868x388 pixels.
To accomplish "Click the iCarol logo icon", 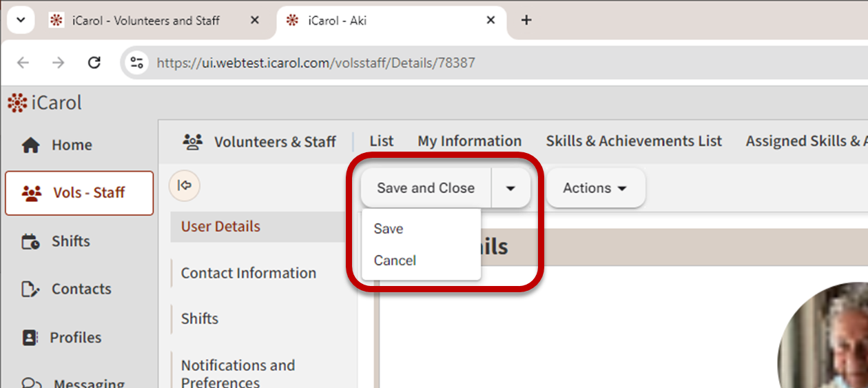I will [17, 103].
